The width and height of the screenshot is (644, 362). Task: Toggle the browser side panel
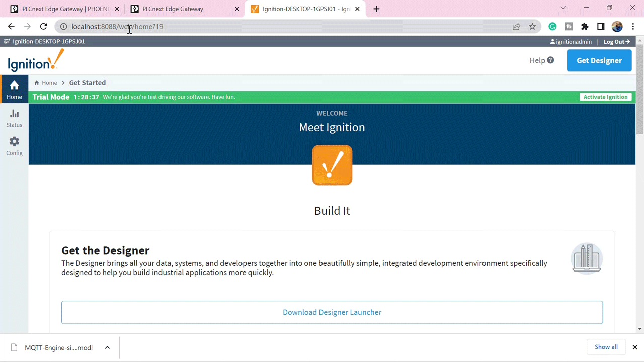coord(601,27)
